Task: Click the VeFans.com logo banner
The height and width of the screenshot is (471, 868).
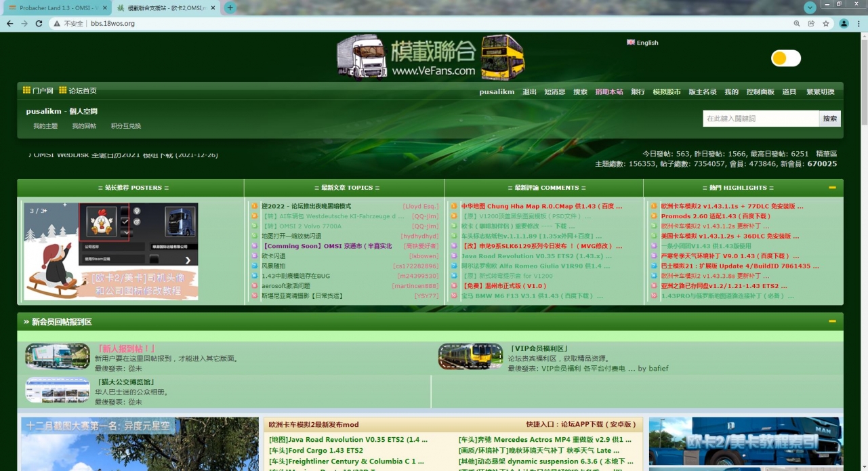Action: pos(431,58)
